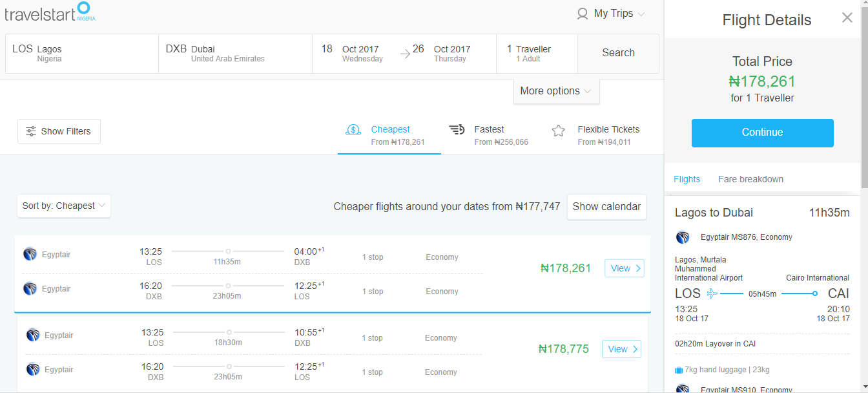Click the 'Flight Details' panel title
868x393 pixels.
[767, 20]
